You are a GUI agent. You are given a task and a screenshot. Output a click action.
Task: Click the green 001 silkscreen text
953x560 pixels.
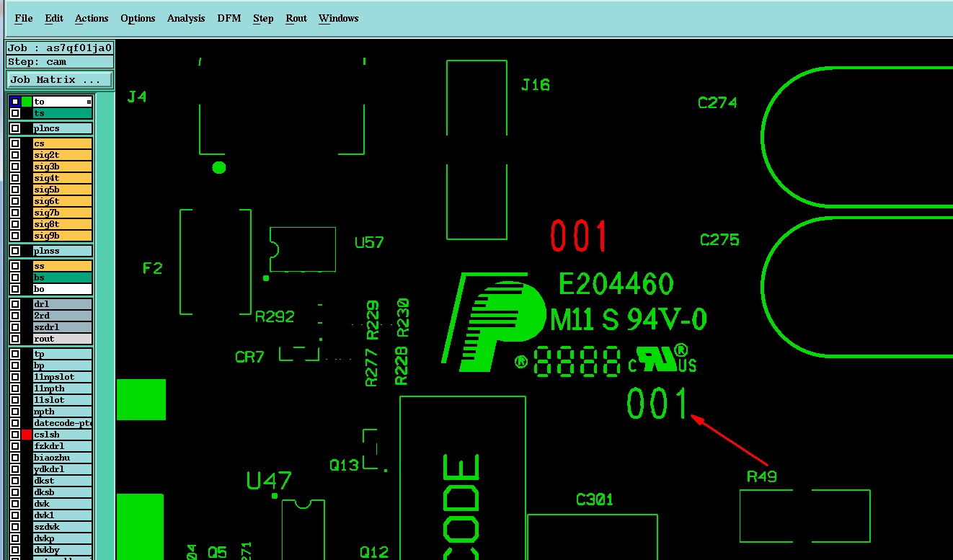(657, 404)
